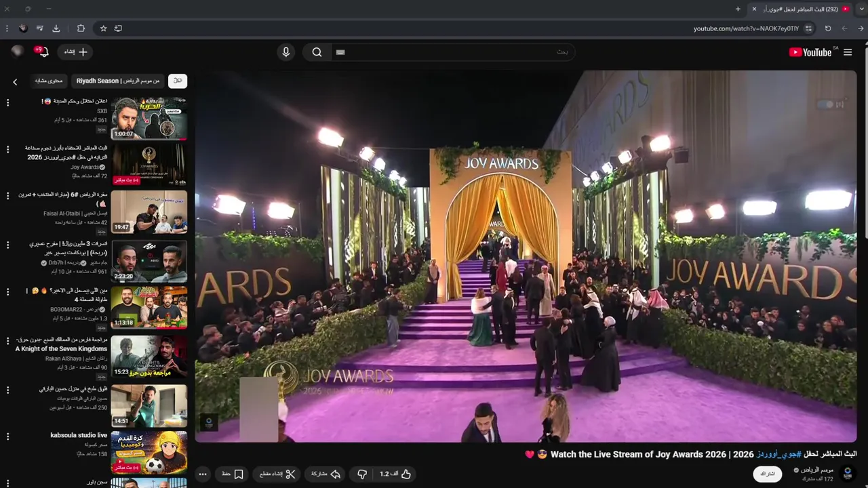
Task: Open the Chrome extensions puzzle icon
Action: [x=81, y=28]
